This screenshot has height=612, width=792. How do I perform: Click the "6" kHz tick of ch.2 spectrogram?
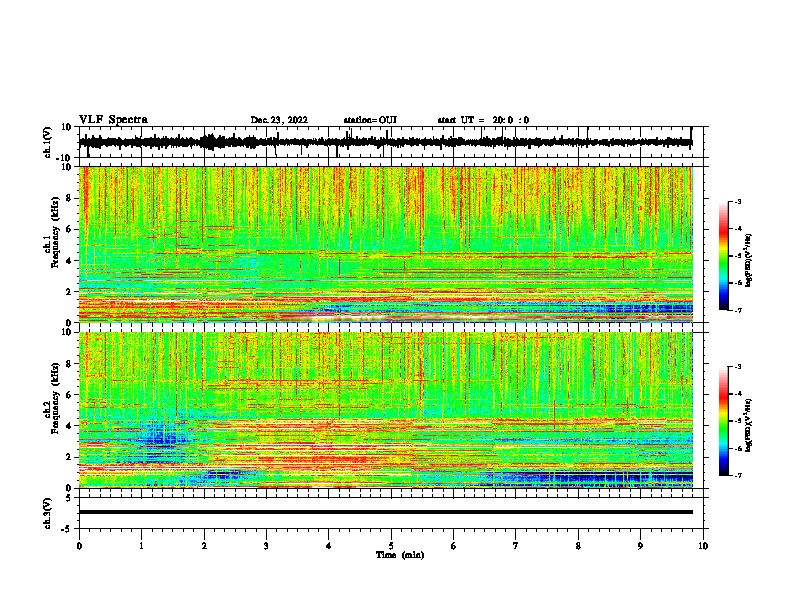69,395
